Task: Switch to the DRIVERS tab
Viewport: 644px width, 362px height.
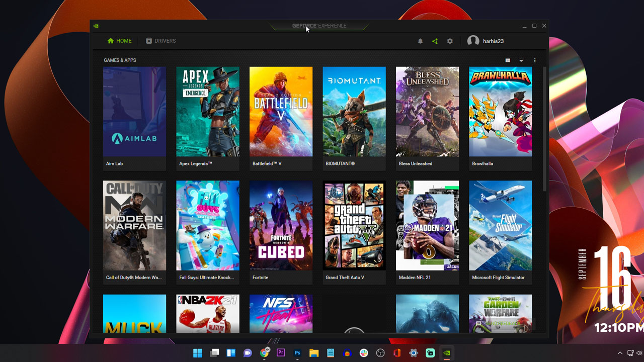Action: [161, 41]
